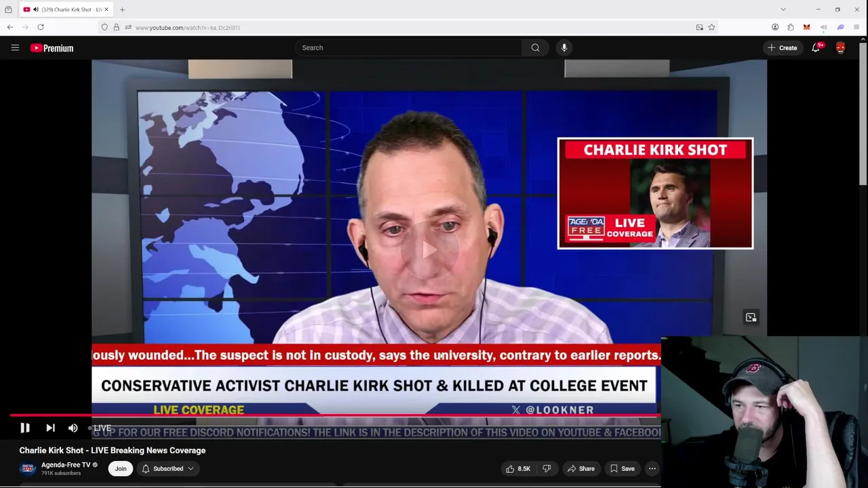
Task: Open more actions three-dot menu
Action: click(652, 468)
